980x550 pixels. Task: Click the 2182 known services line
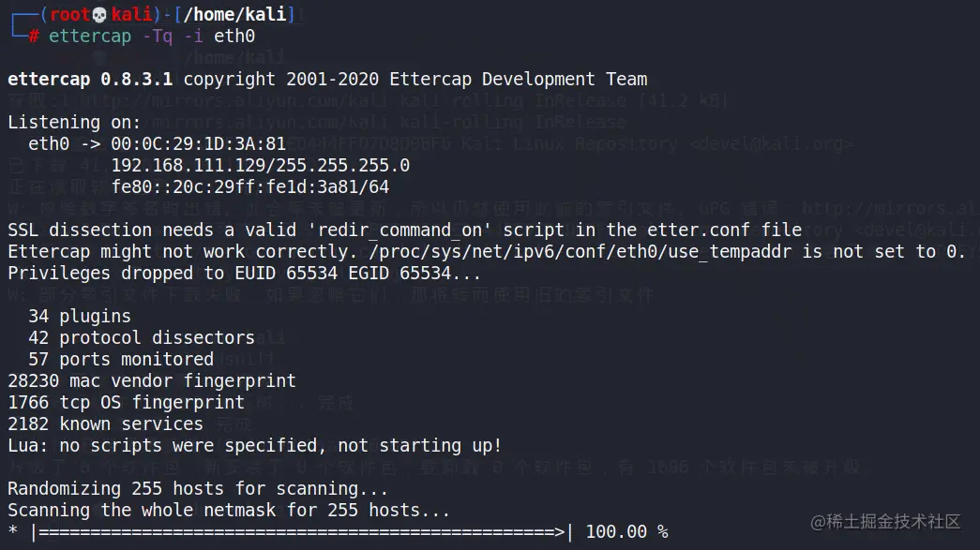pyautogui.click(x=105, y=424)
